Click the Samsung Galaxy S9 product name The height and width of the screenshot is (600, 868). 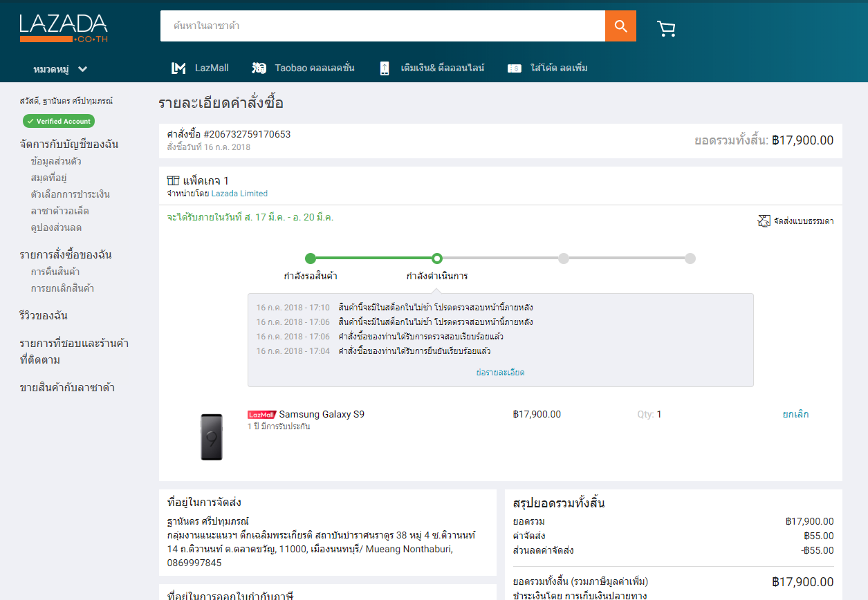(322, 414)
